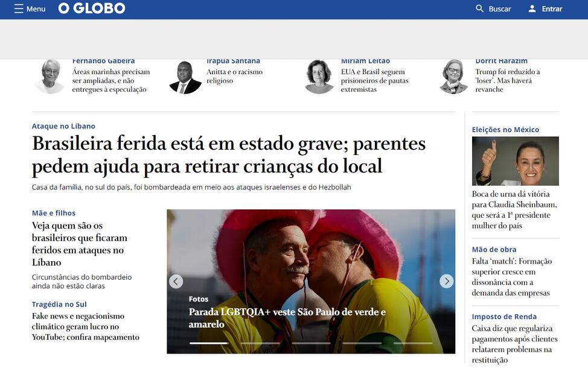Open the 'Tragédia no Sul' section link
588x374 pixels.
[59, 304]
